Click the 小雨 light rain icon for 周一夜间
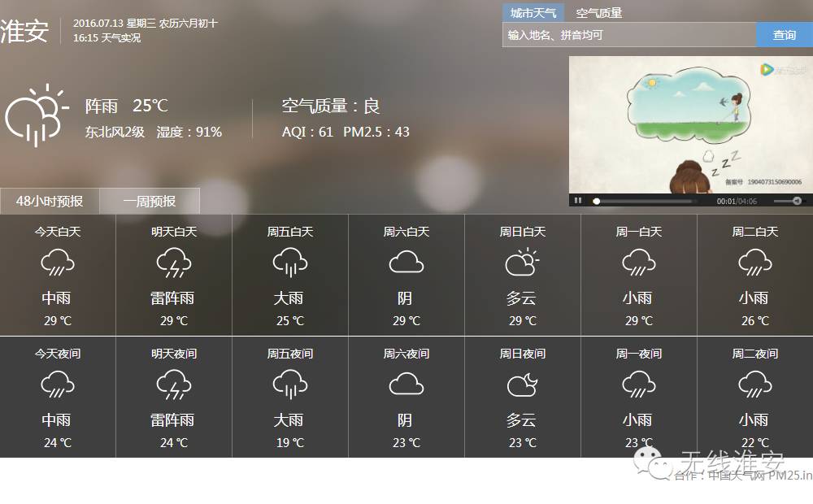Viewport: 813px width, 504px height. pyautogui.click(x=638, y=385)
